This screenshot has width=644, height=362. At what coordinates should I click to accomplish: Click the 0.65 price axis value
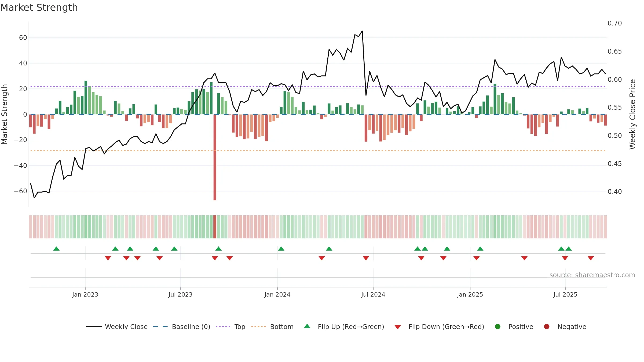(615, 51)
